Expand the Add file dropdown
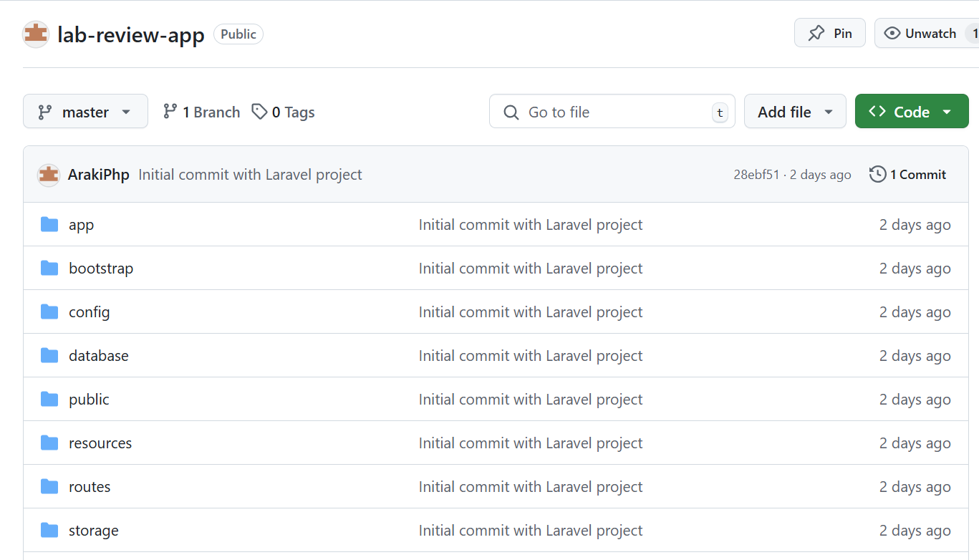Image resolution: width=979 pixels, height=560 pixels. pos(795,112)
